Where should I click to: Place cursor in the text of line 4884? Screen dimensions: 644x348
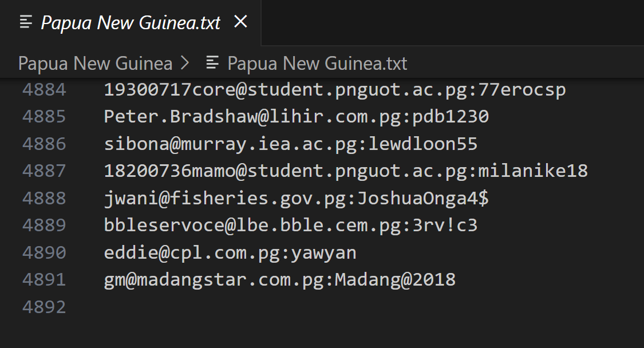pos(334,90)
